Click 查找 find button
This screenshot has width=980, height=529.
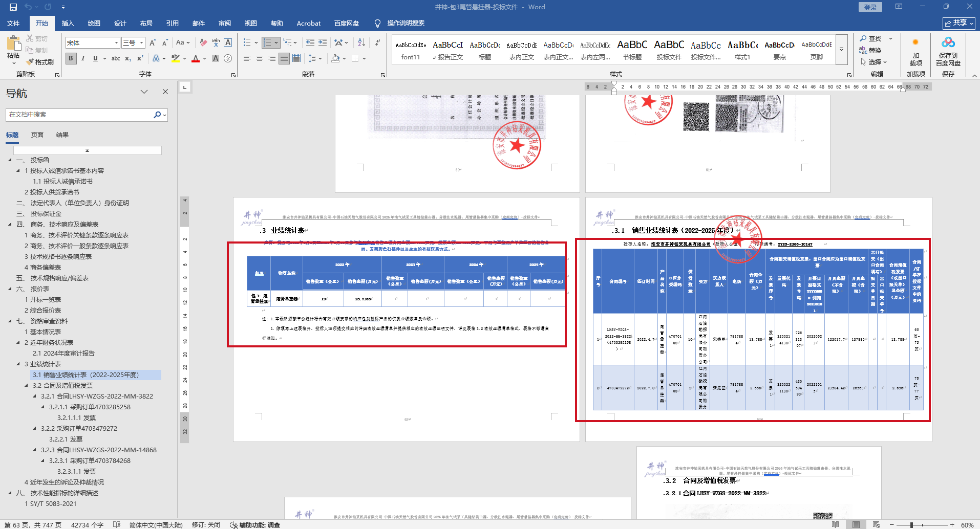coord(871,38)
